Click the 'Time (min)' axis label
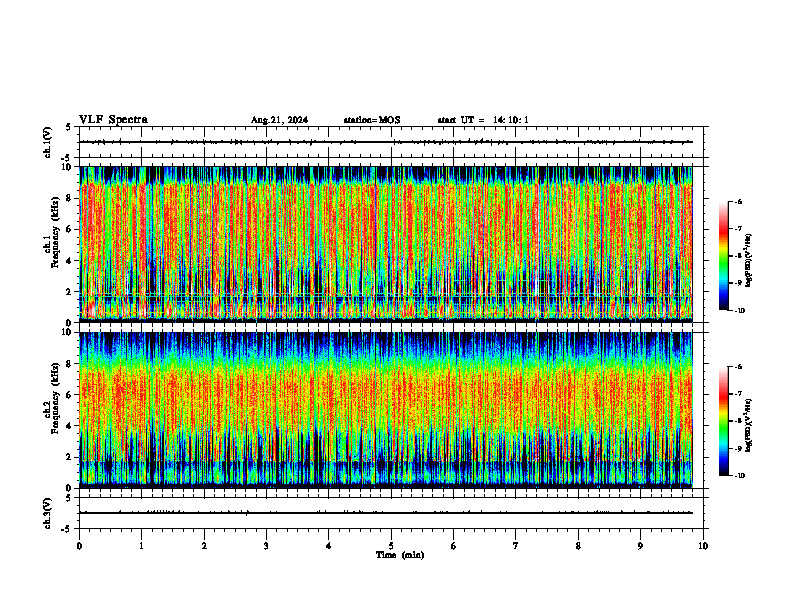792x612 pixels. [400, 555]
